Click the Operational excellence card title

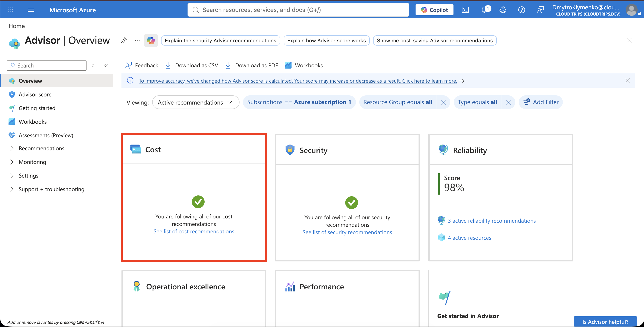(x=185, y=287)
